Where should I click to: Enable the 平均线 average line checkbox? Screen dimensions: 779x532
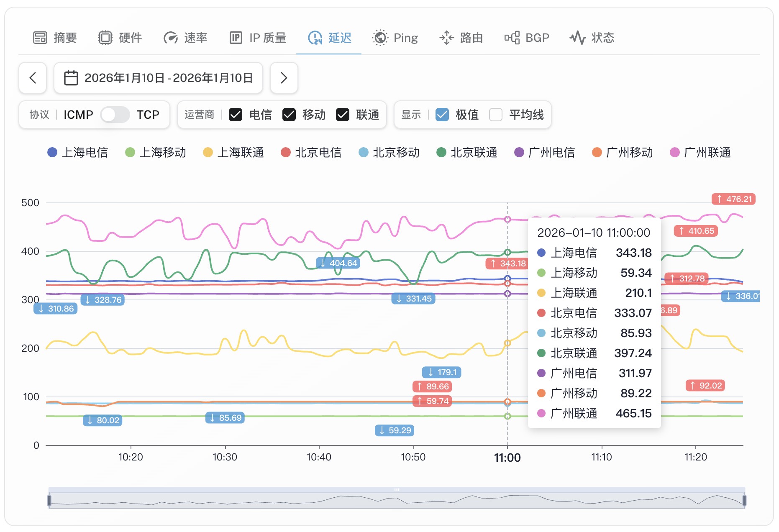(x=496, y=115)
